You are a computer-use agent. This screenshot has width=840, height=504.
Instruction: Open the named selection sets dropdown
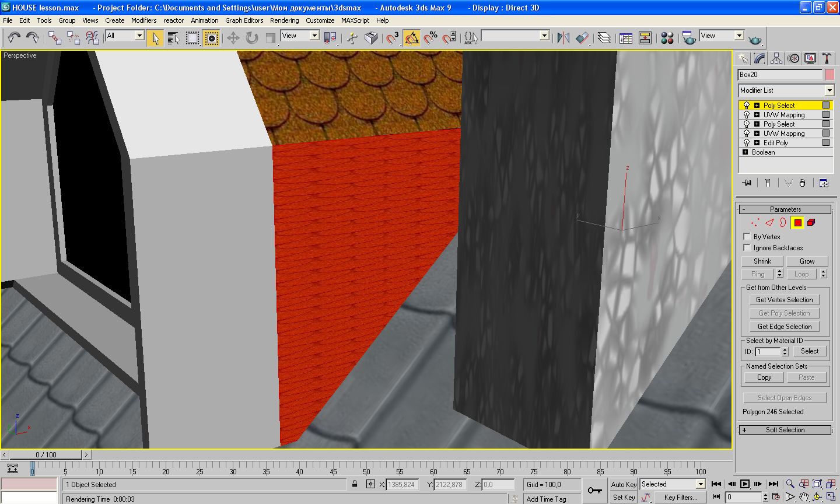pyautogui.click(x=515, y=36)
